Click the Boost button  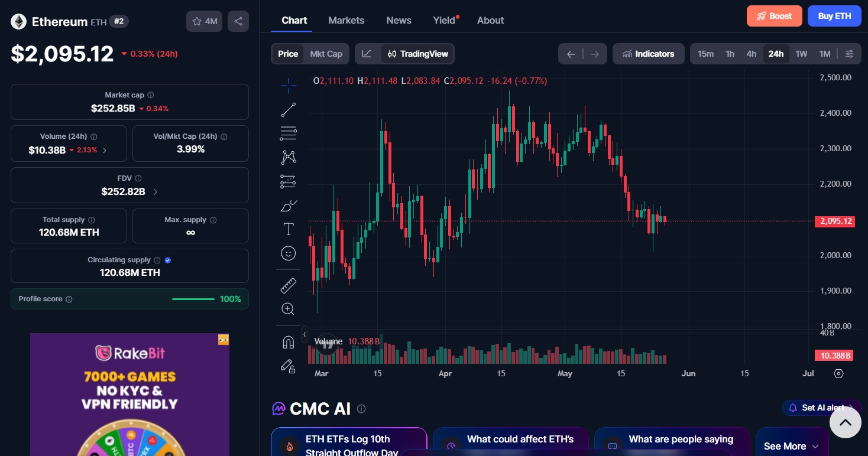pyautogui.click(x=775, y=16)
